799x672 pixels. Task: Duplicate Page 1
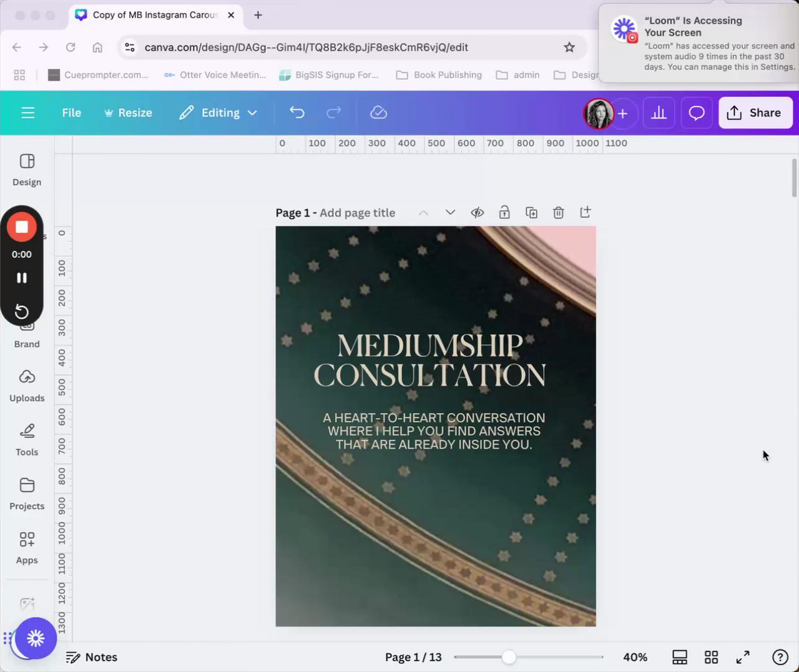coord(531,213)
